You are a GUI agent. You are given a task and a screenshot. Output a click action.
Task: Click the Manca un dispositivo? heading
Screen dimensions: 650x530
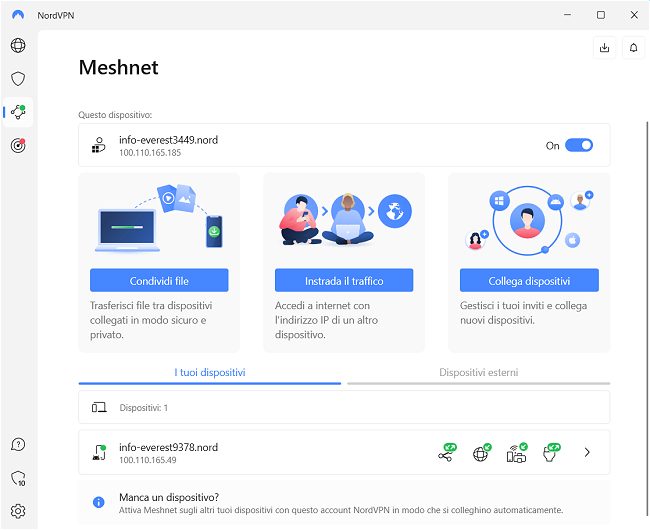pos(169,497)
